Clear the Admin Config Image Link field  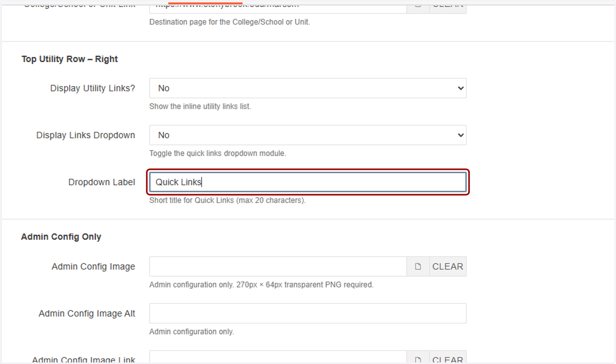click(448, 357)
